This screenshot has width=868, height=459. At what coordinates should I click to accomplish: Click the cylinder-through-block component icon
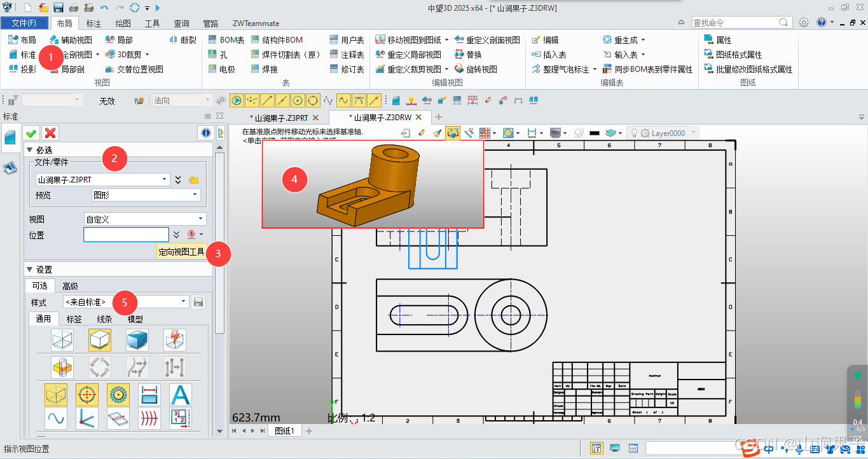62,367
